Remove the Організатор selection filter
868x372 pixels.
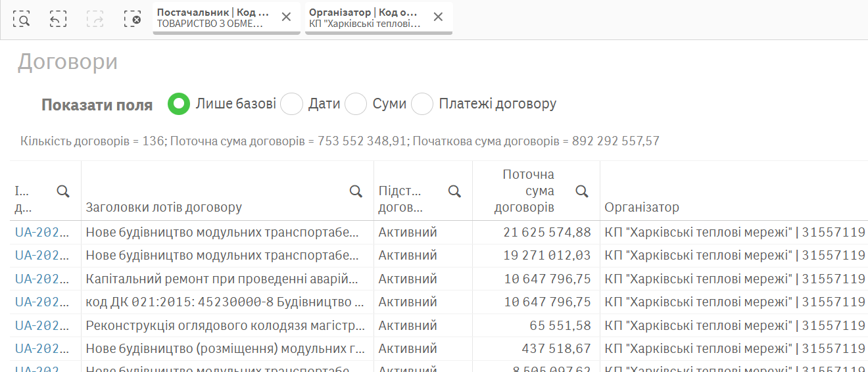point(438,17)
